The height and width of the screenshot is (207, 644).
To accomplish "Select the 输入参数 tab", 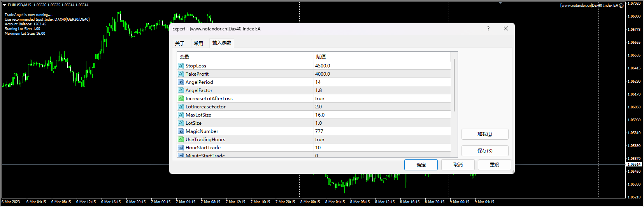I will coord(222,43).
